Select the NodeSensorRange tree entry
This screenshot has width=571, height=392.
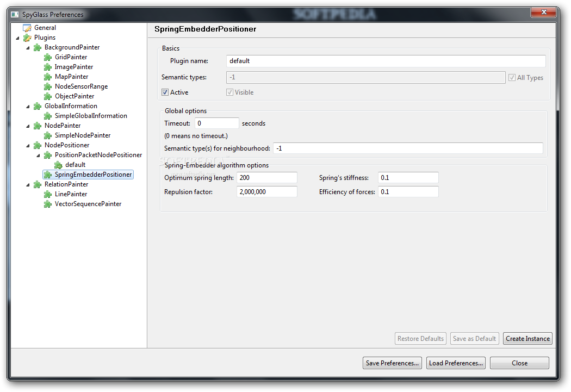pos(81,86)
